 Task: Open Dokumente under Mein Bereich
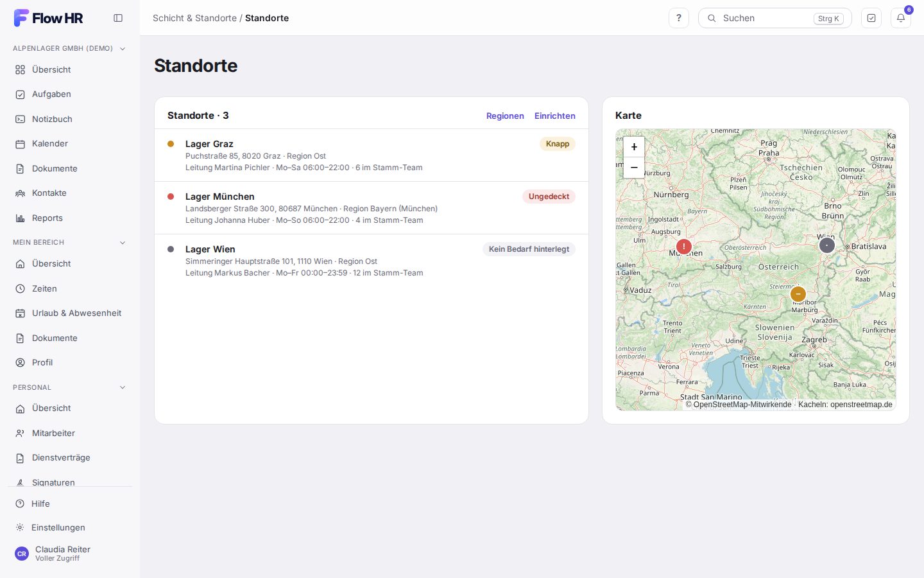[x=69, y=338]
